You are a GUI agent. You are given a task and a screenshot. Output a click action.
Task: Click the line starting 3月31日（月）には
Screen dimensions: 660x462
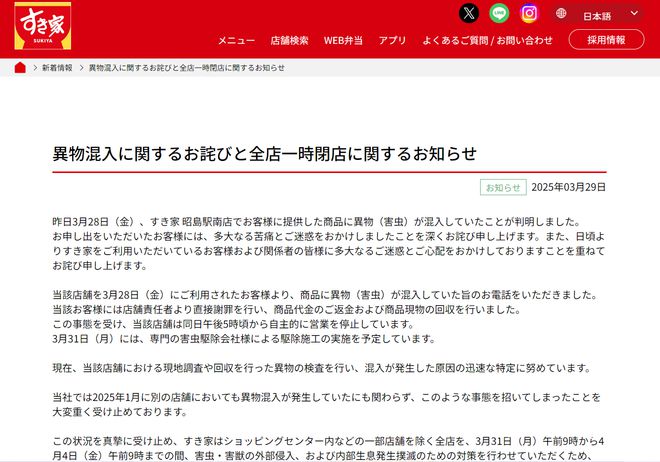pos(244,339)
